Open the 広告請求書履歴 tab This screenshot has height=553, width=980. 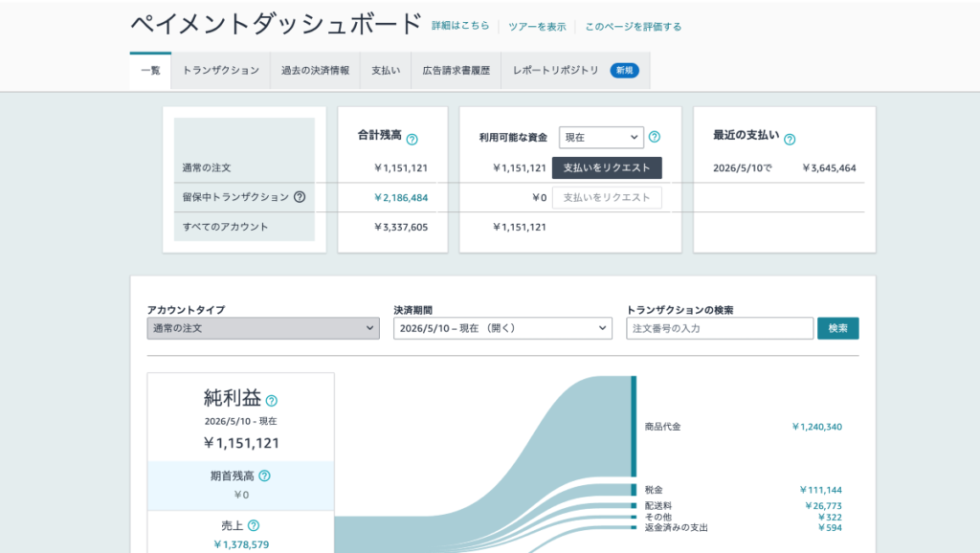(x=457, y=71)
